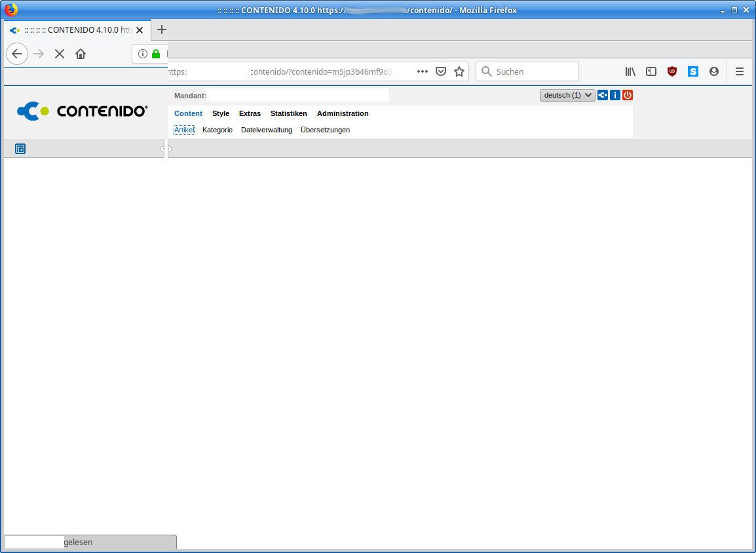Open the Administration menu
This screenshot has width=756, height=553.
[343, 113]
